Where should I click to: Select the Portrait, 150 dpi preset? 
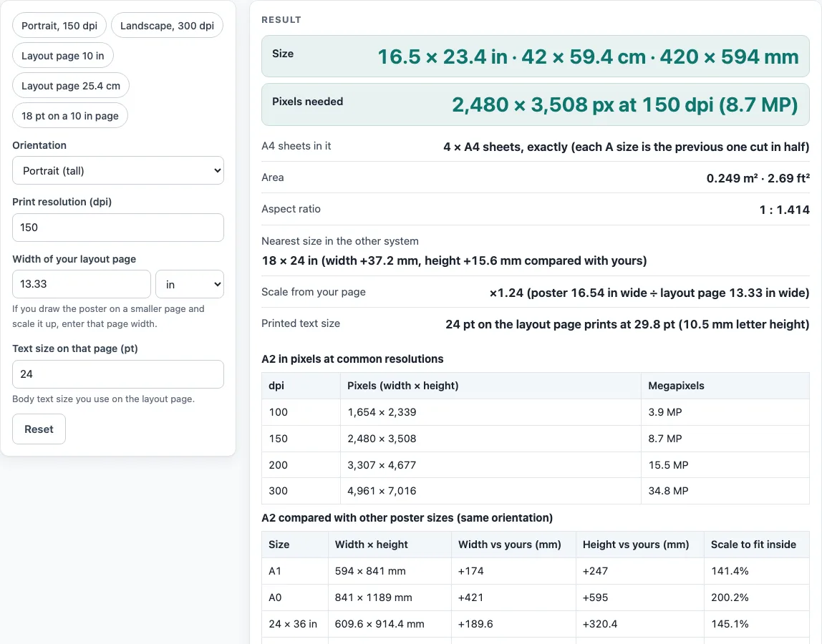[x=59, y=26]
